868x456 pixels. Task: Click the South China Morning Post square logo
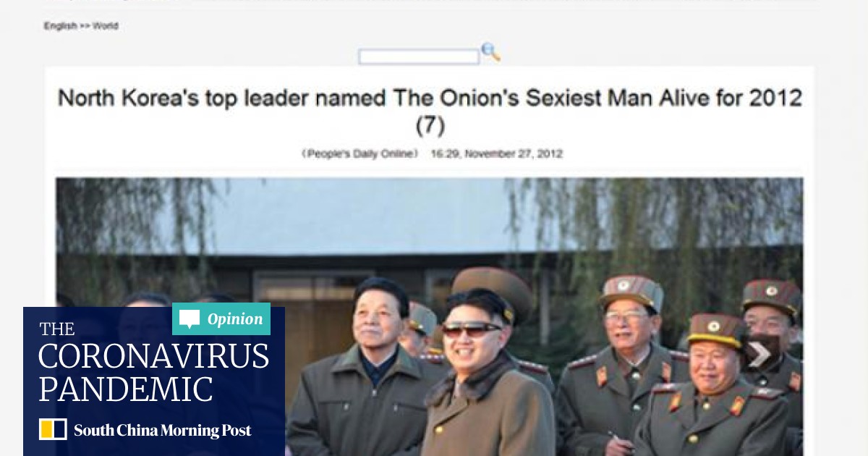point(53,429)
